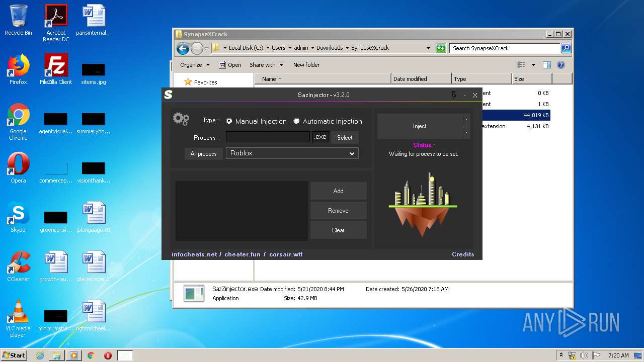Image resolution: width=644 pixels, height=362 pixels.
Task: Open parisinternal Word document on desktop
Action: [x=94, y=20]
